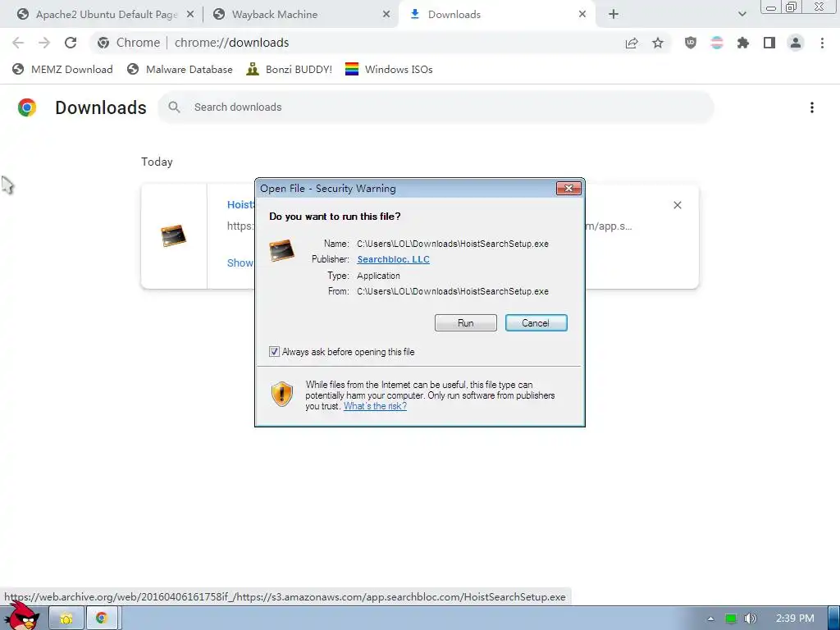Click the application icon inside the warning dialog
This screenshot has width=840, height=630.
click(x=282, y=250)
